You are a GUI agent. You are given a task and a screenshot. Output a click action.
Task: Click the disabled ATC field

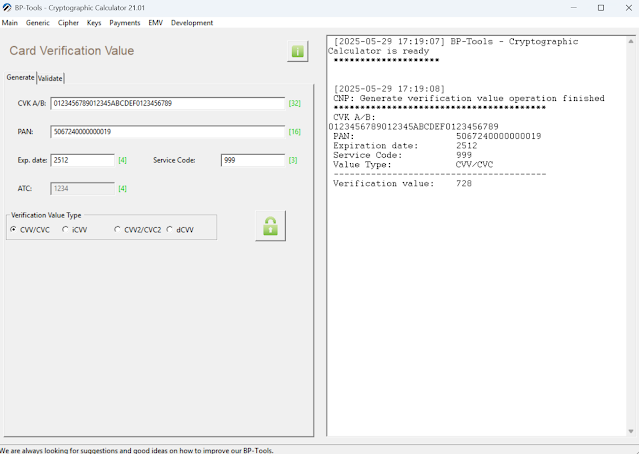[83, 188]
